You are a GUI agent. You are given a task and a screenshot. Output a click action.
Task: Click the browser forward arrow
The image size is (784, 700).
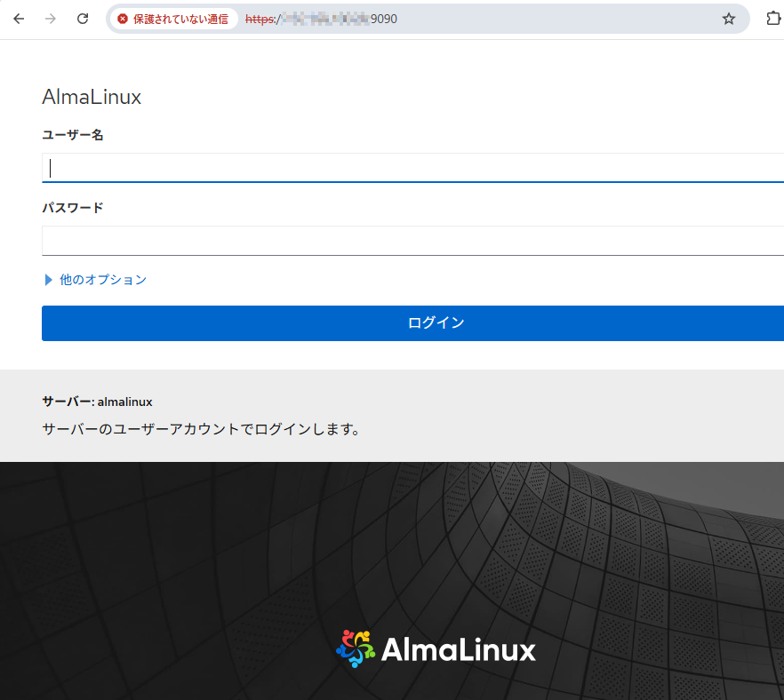coord(51,19)
